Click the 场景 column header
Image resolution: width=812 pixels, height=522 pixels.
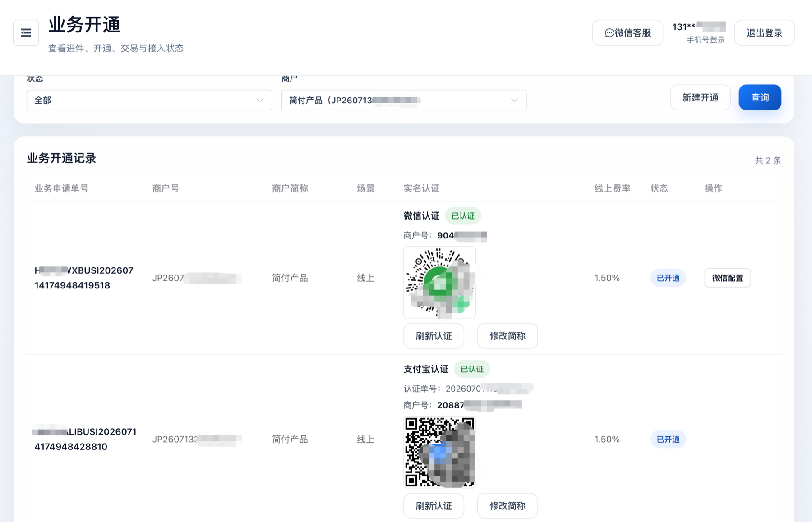tap(366, 188)
